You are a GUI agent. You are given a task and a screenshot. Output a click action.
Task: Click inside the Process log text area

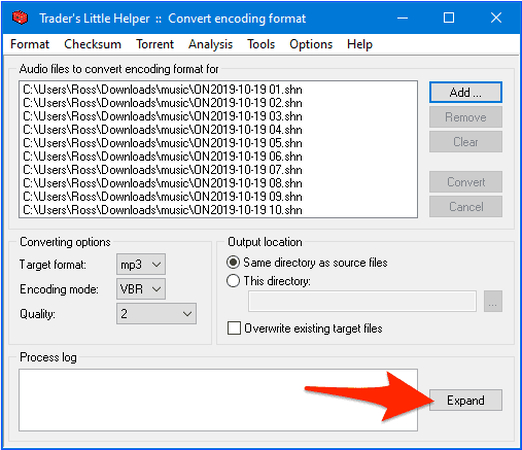pos(218,400)
